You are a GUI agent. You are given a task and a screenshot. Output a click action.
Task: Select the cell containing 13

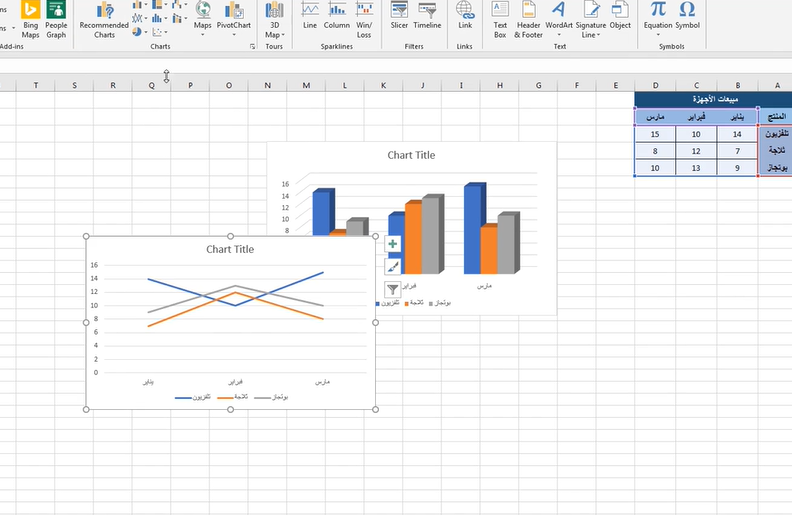(x=696, y=168)
